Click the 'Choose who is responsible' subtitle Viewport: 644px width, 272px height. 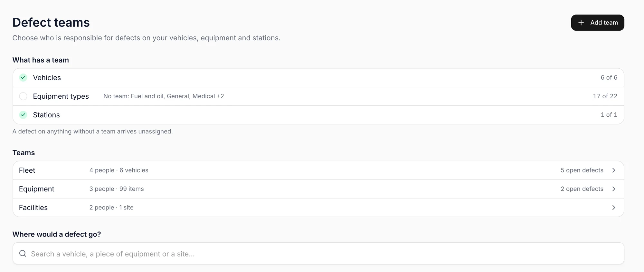point(147,38)
